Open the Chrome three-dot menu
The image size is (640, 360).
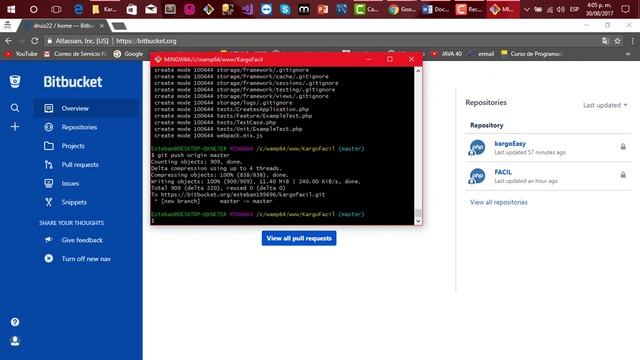(632, 41)
